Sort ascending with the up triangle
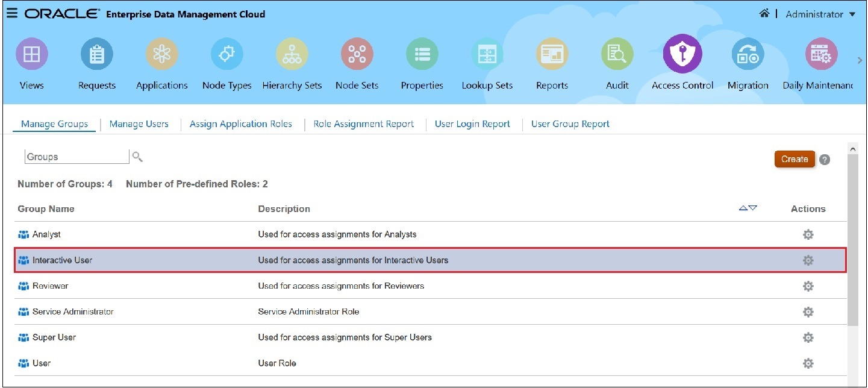Screen dimensions: 868x388 click(x=743, y=208)
